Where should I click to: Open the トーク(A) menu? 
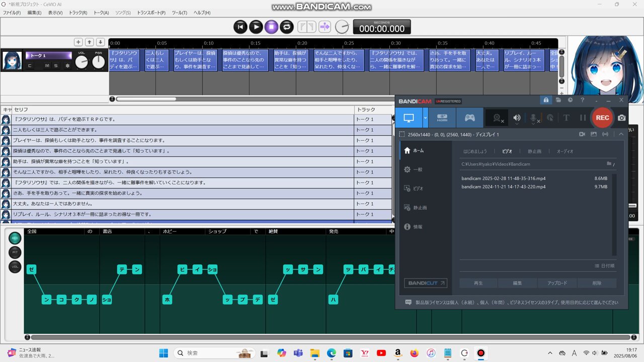(x=101, y=13)
